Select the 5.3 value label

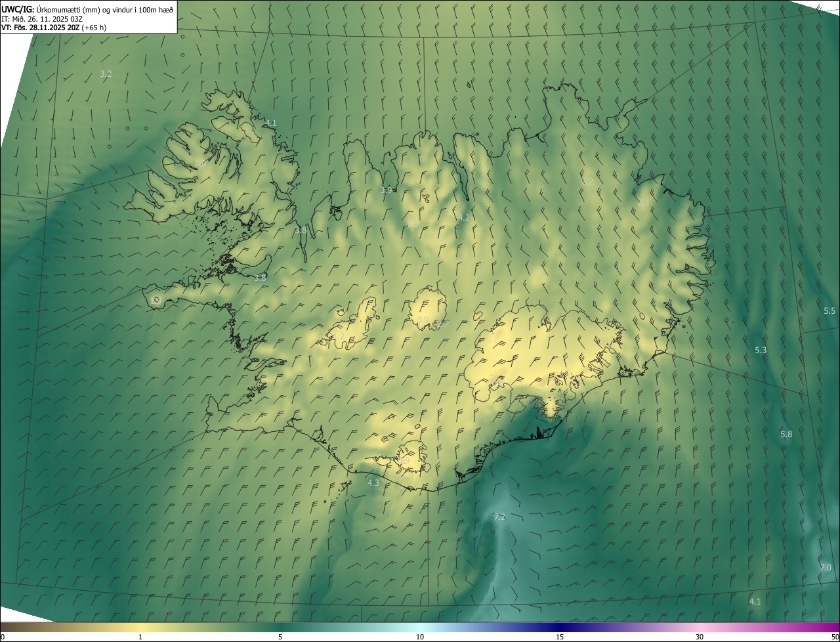761,350
